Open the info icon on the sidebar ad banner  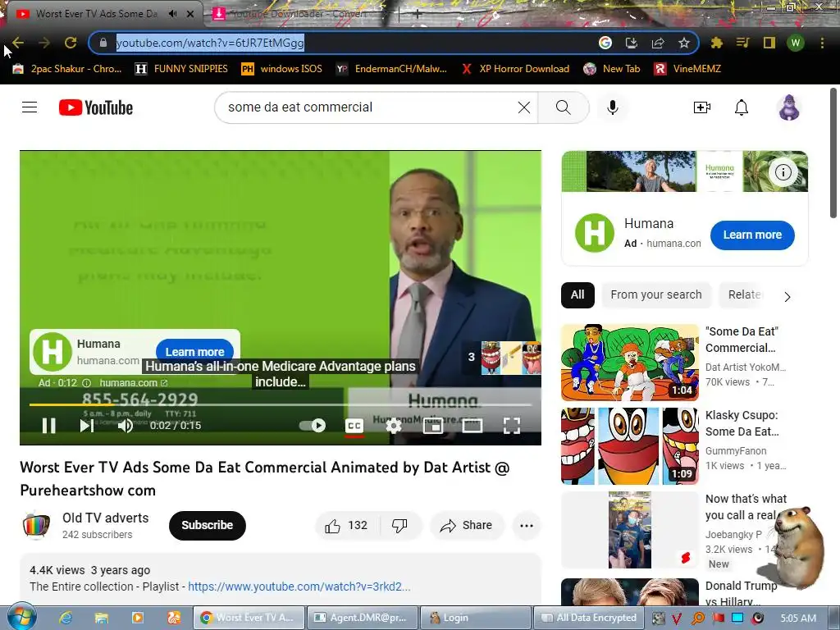click(783, 172)
